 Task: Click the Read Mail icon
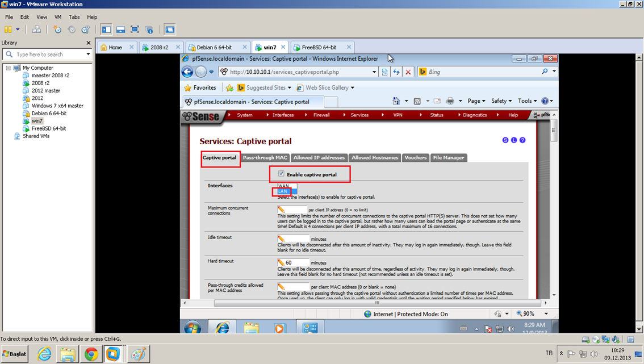pos(437,101)
